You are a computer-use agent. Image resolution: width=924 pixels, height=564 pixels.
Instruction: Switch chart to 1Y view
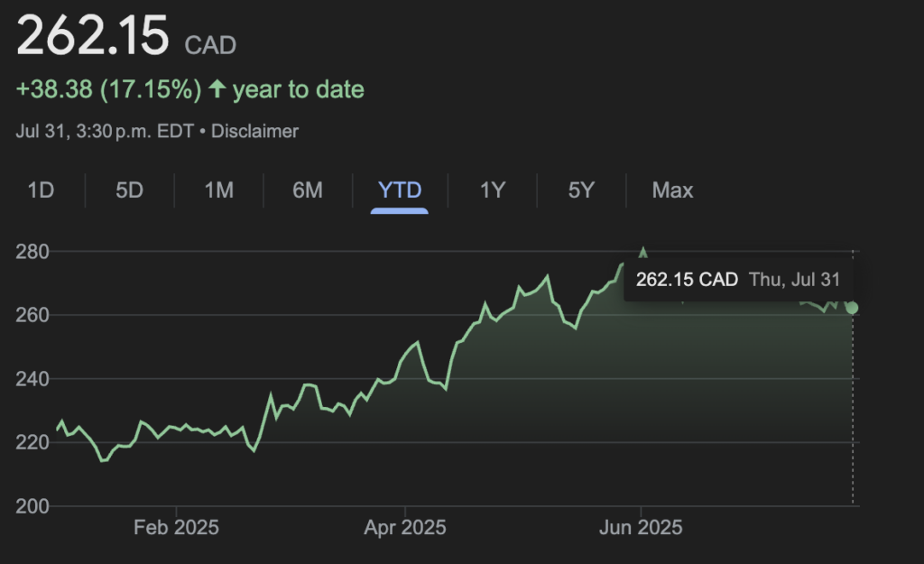[x=492, y=190]
